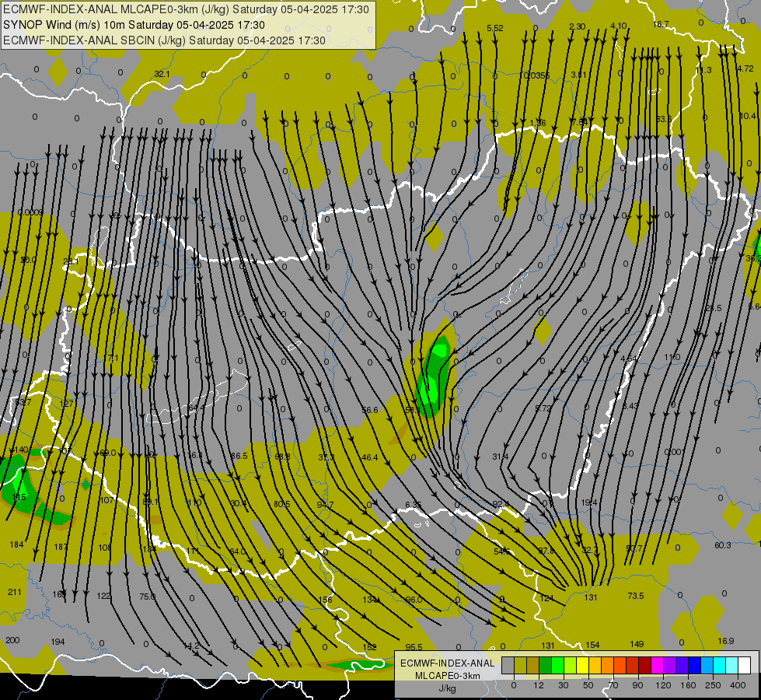Click the map value 16.7
This screenshot has height=700, width=761.
tap(661, 24)
